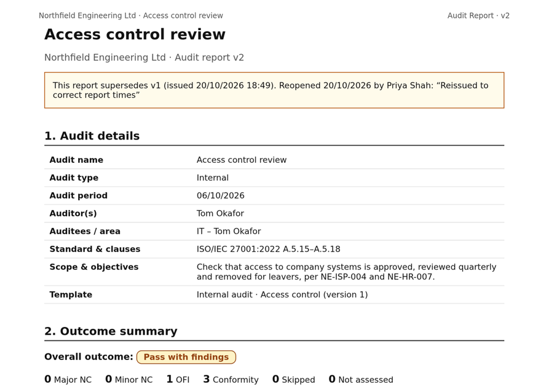Click the 'Audit Report · v2' header text

[x=478, y=16]
